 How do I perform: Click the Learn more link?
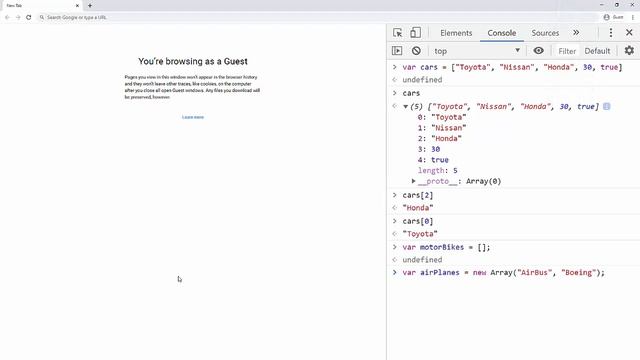pos(193,117)
